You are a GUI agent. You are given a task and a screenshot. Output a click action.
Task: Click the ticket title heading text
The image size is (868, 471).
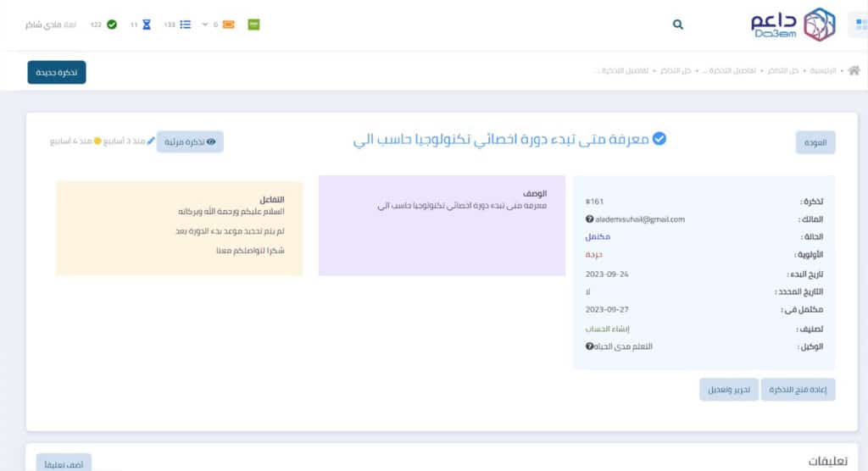pos(500,140)
